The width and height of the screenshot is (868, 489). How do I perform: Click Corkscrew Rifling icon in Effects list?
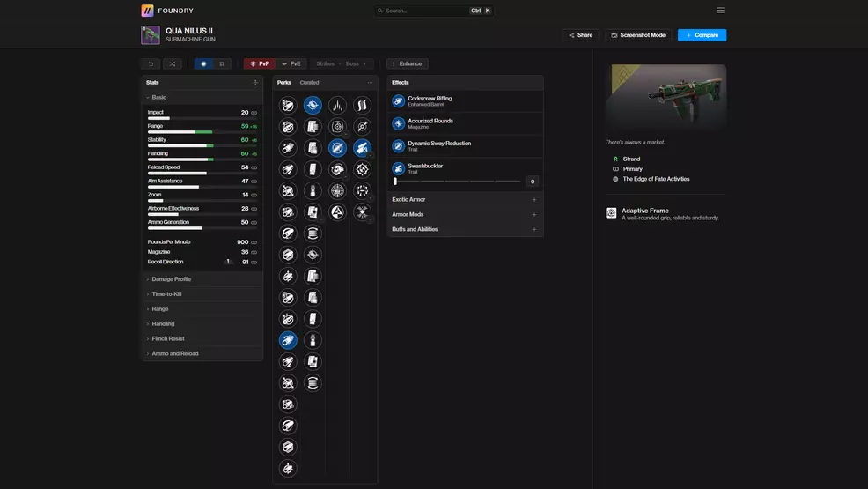point(398,100)
